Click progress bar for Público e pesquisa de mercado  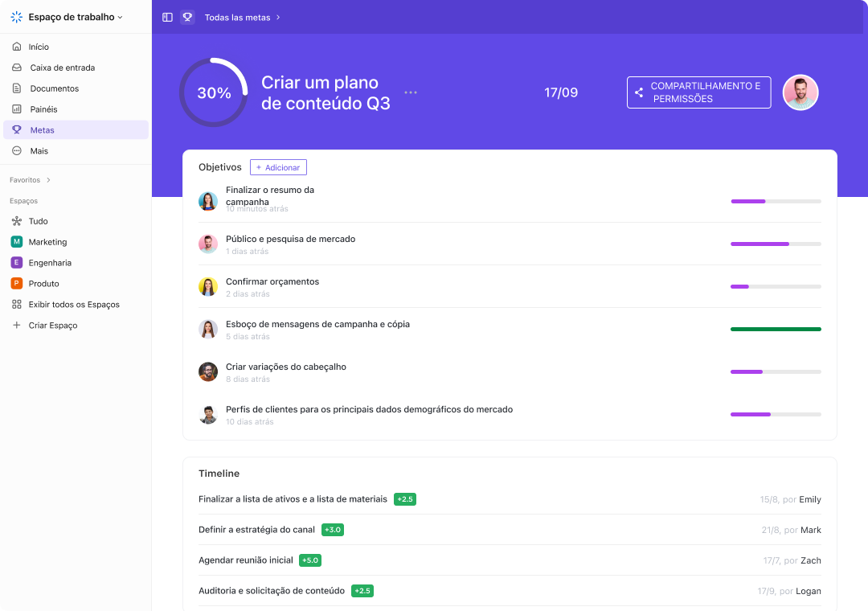776,244
